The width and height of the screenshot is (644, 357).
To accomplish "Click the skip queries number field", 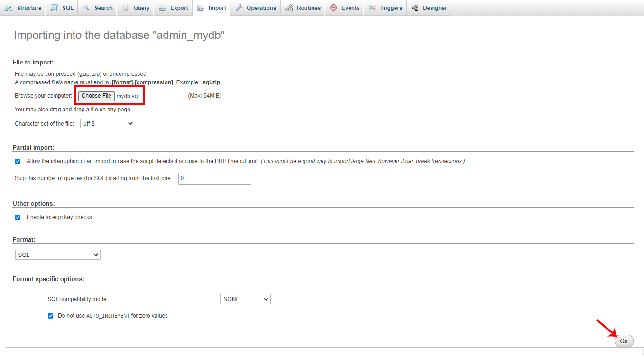I will (x=215, y=179).
